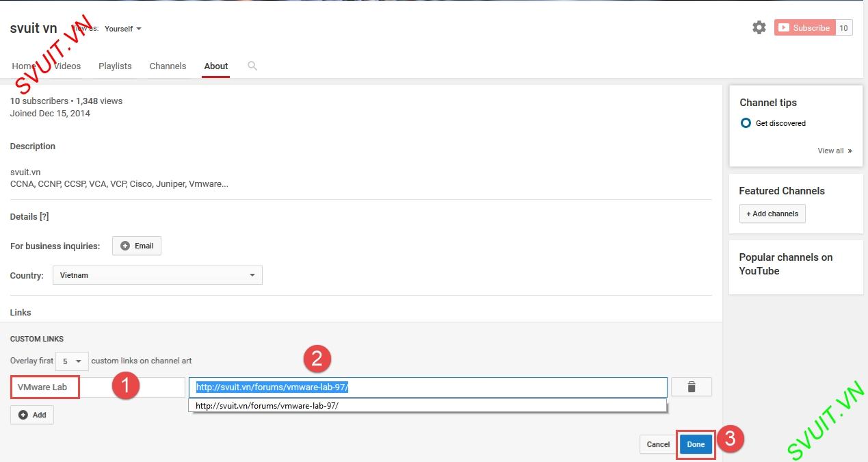Open the Country Vietnam dropdown
Screen dimensions: 868x462
157,275
